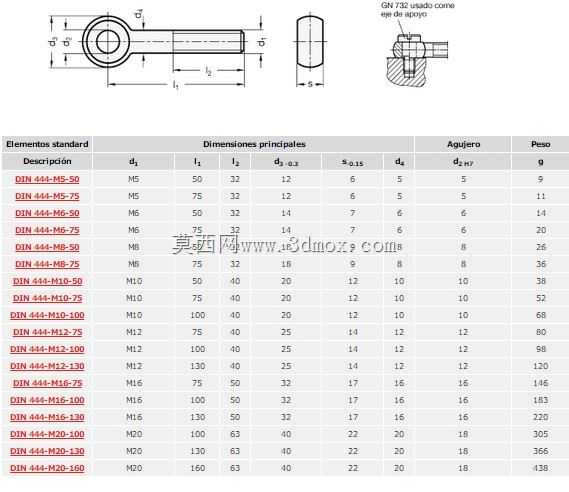This screenshot has height=492, width=569.
Task: Click the M16 thread cell in M16-75 row
Action: pyautogui.click(x=134, y=383)
